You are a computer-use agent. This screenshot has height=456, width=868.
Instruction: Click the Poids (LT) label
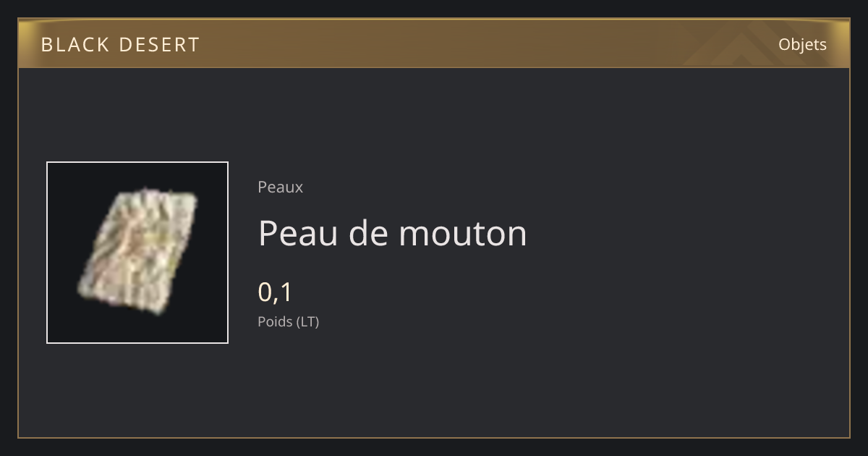pos(288,321)
